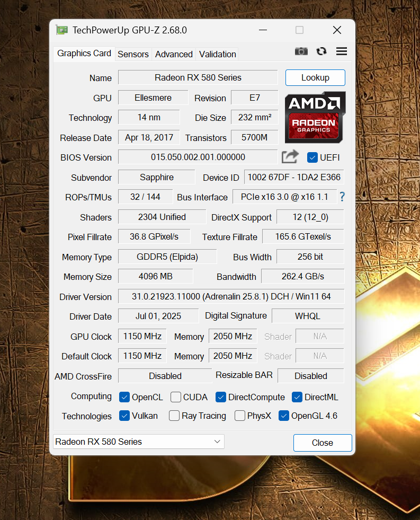This screenshot has height=520, width=420.
Task: Toggle the Vulkan checkbox
Action: (x=125, y=416)
